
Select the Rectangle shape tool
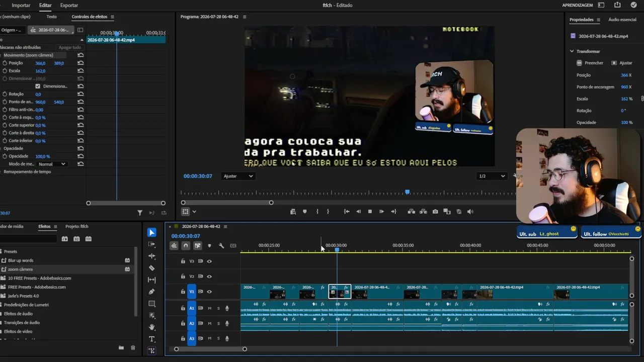(x=151, y=304)
